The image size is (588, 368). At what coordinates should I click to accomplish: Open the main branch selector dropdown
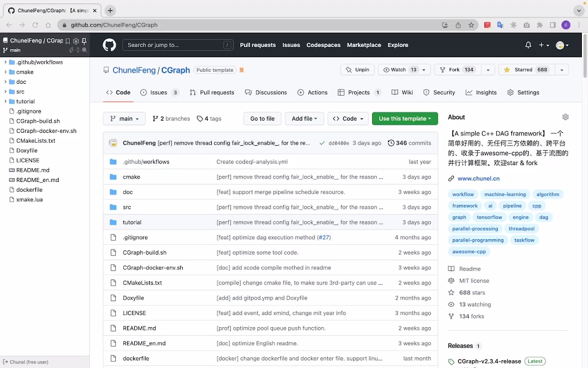tap(124, 119)
